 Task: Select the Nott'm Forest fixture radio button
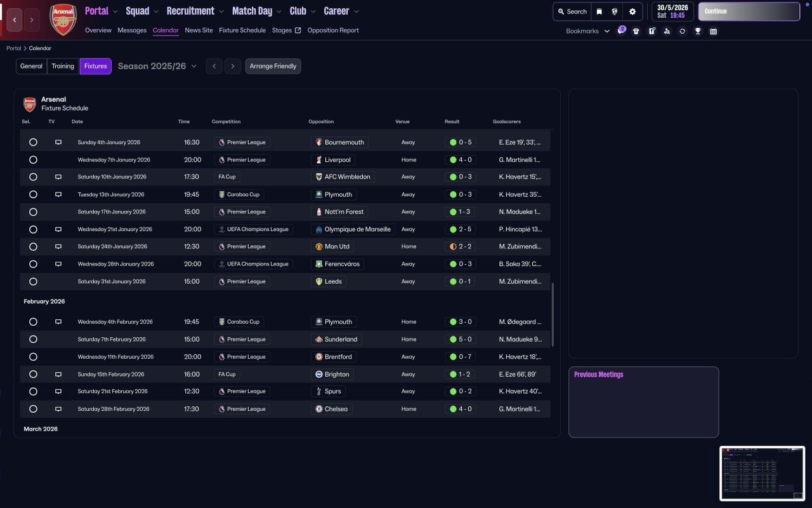click(x=33, y=212)
